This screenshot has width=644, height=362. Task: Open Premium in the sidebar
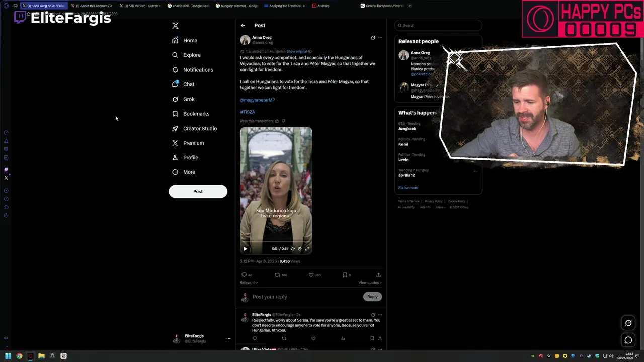tap(188, 143)
